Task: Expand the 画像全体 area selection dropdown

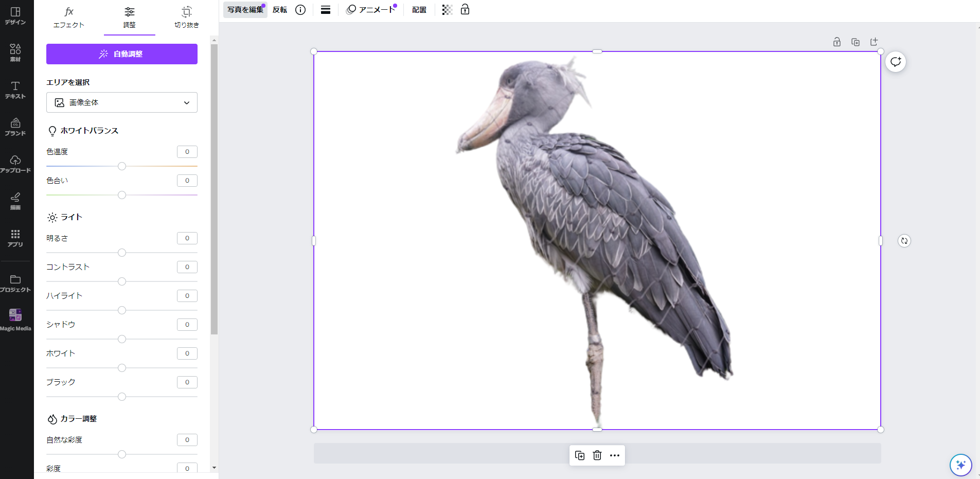Action: [122, 102]
